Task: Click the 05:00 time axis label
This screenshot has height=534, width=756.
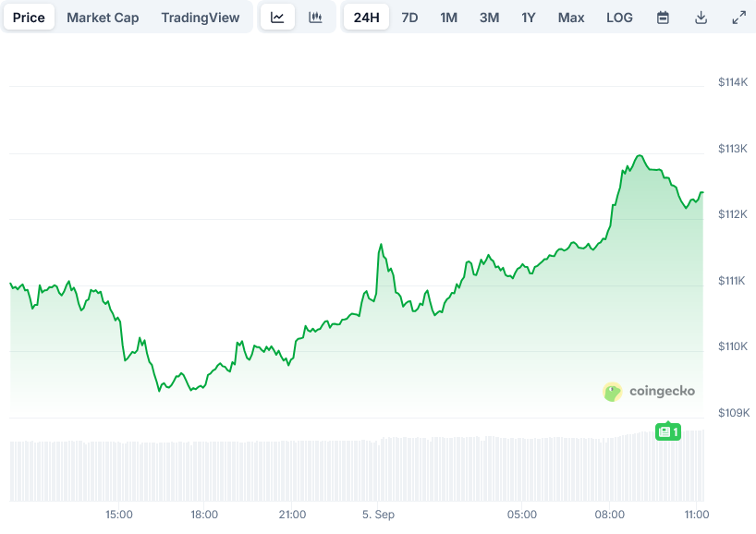Action: click(521, 515)
